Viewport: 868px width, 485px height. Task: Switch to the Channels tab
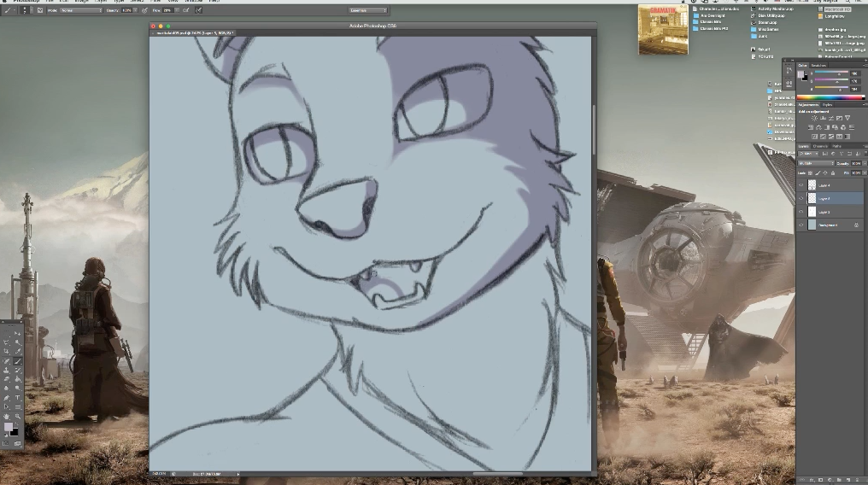[x=820, y=146]
